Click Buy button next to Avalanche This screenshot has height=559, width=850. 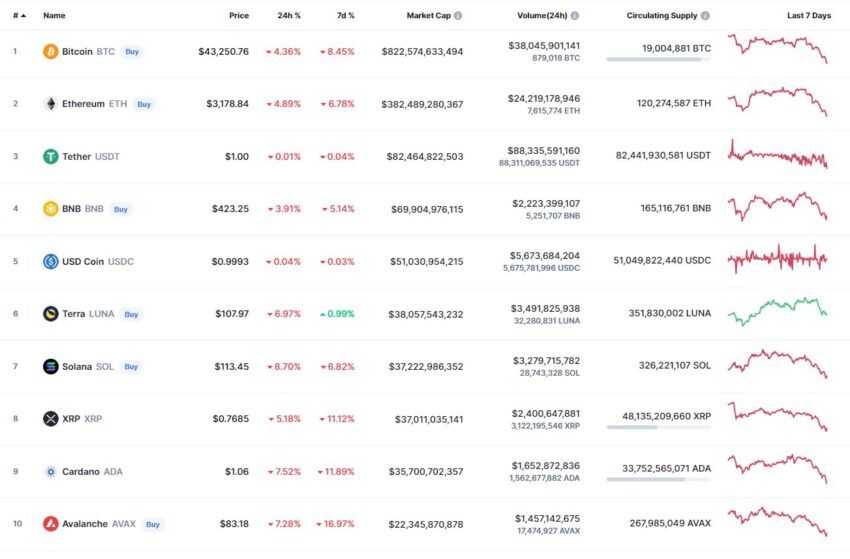[152, 524]
